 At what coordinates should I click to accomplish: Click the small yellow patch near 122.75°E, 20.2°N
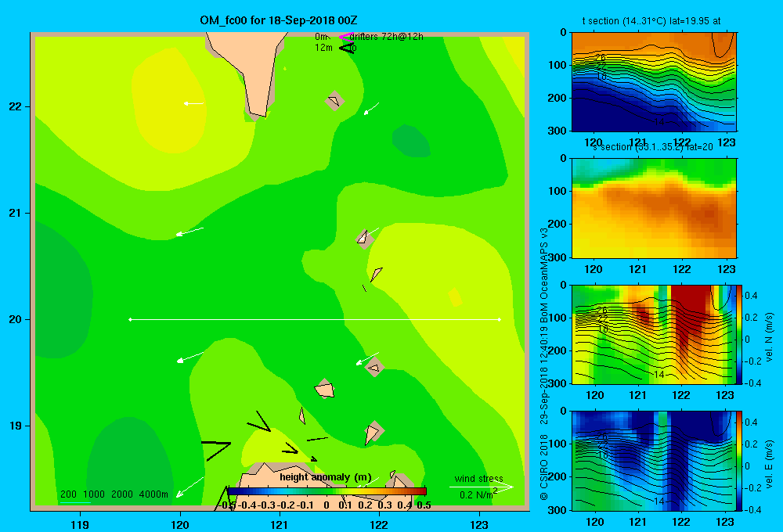pos(456,297)
